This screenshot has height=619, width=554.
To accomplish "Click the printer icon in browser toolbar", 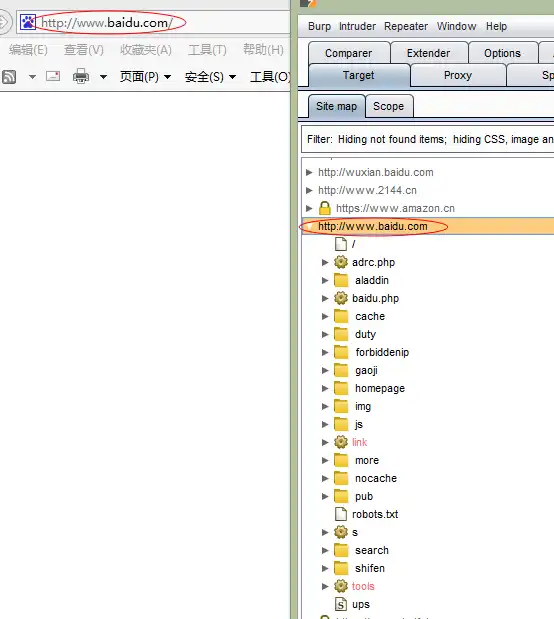I will coord(81,76).
